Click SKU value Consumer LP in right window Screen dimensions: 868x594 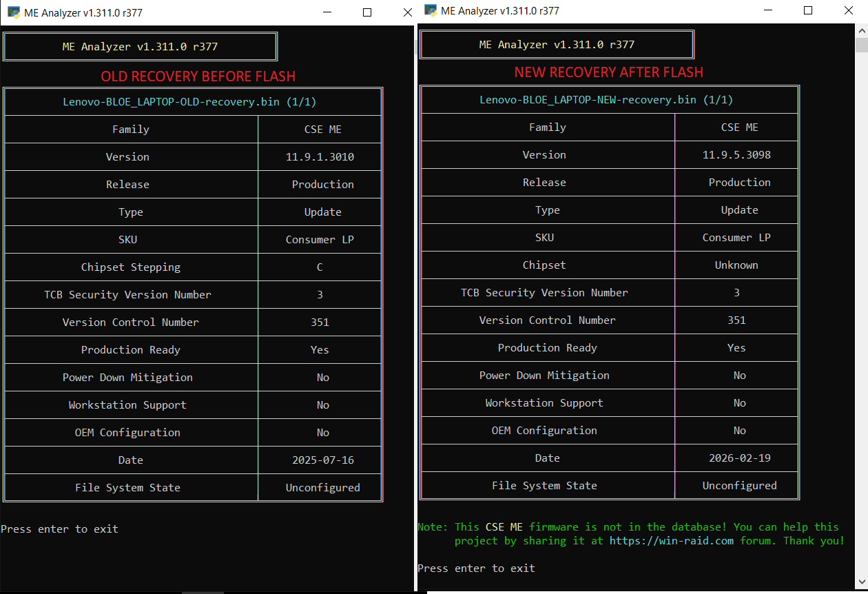(x=736, y=238)
